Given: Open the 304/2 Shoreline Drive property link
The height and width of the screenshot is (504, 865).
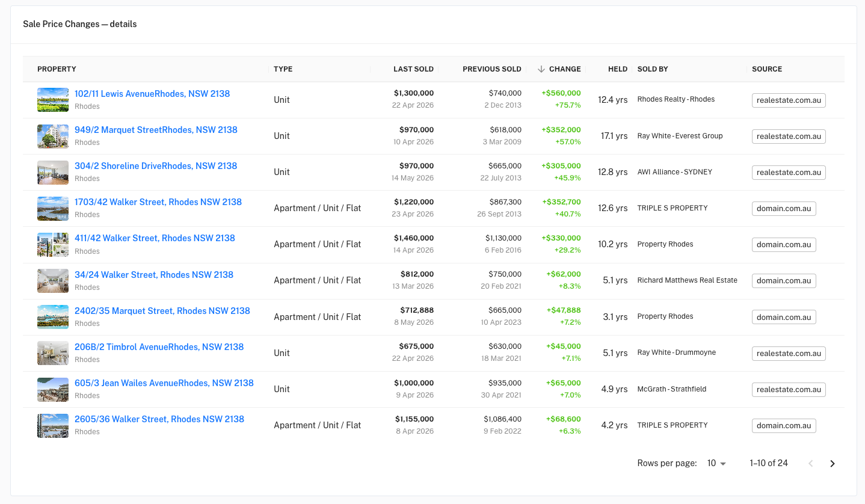Looking at the screenshot, I should 156,166.
